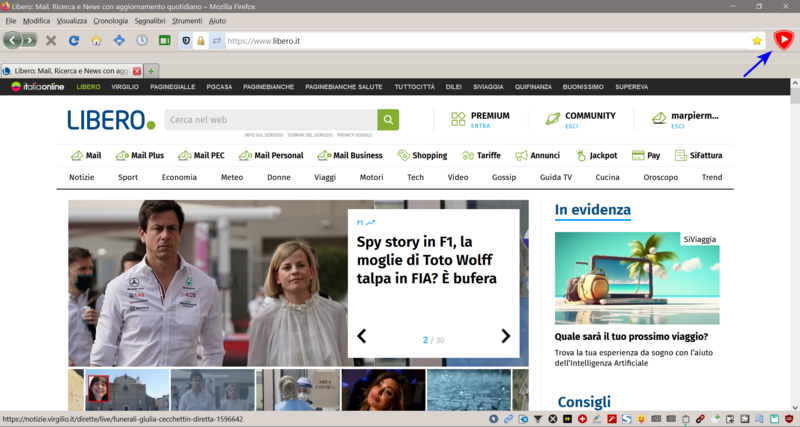This screenshot has height=427, width=800.
Task: Toggle the green sidebar panel icon
Action: (164, 40)
